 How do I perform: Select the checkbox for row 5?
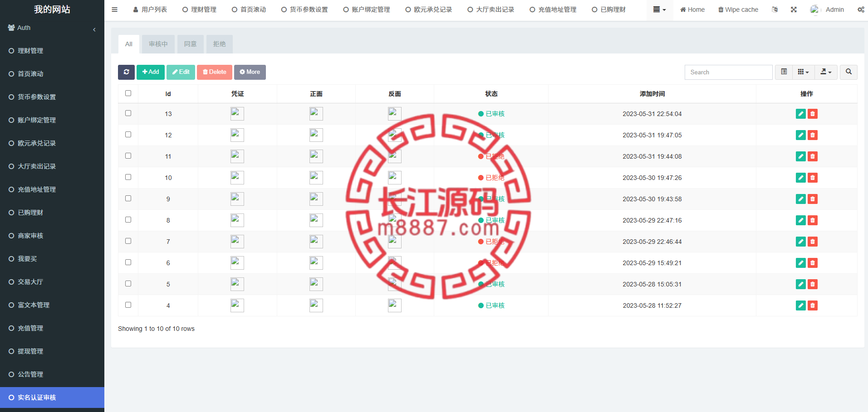click(128, 284)
